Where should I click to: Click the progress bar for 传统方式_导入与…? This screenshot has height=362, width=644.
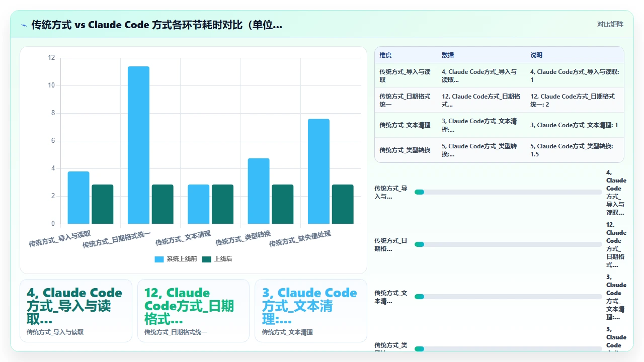(x=508, y=192)
